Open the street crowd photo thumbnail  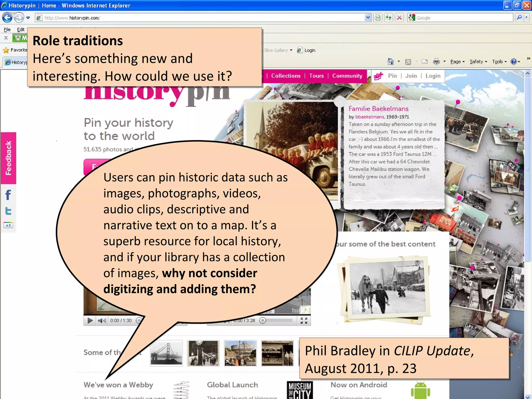(x=203, y=353)
